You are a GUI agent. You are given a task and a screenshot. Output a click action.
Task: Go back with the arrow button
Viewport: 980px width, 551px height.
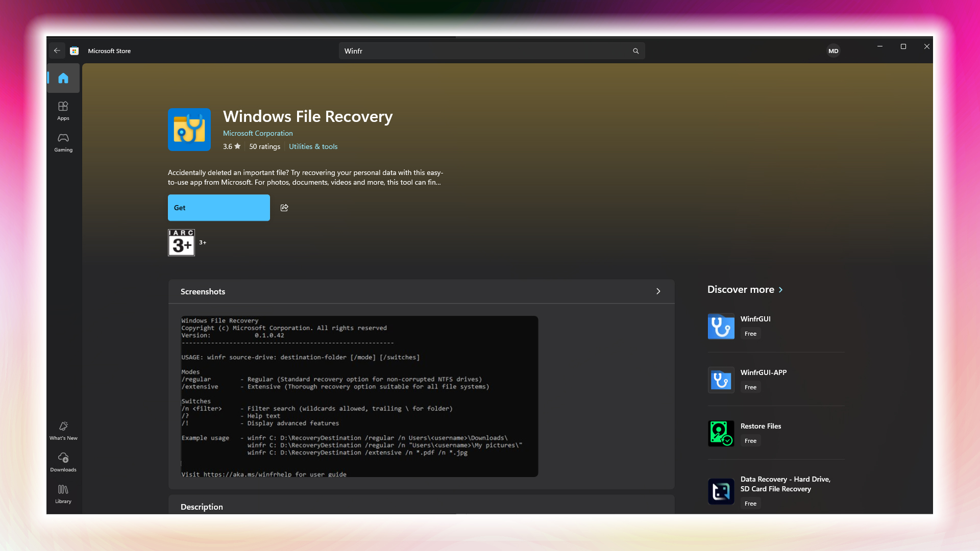(x=57, y=51)
